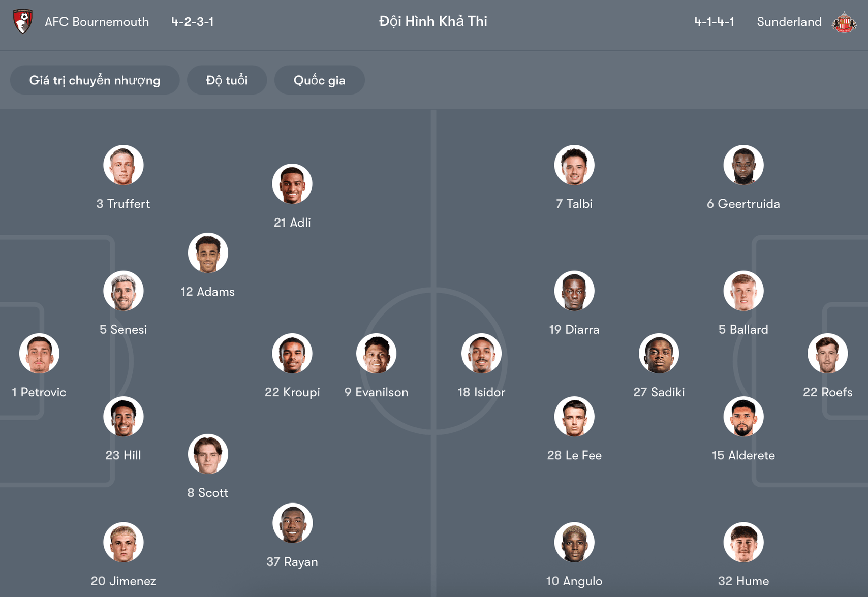Viewport: 868px width, 597px height.
Task: Click Angulo's portrait at the bottom
Action: coord(574,542)
